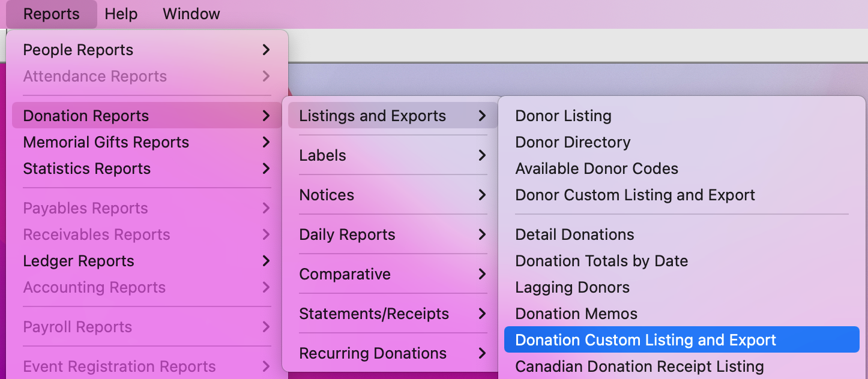Viewport: 868px width, 379px height.
Task: Choose Donation Custom Listing and Export
Action: 645,340
